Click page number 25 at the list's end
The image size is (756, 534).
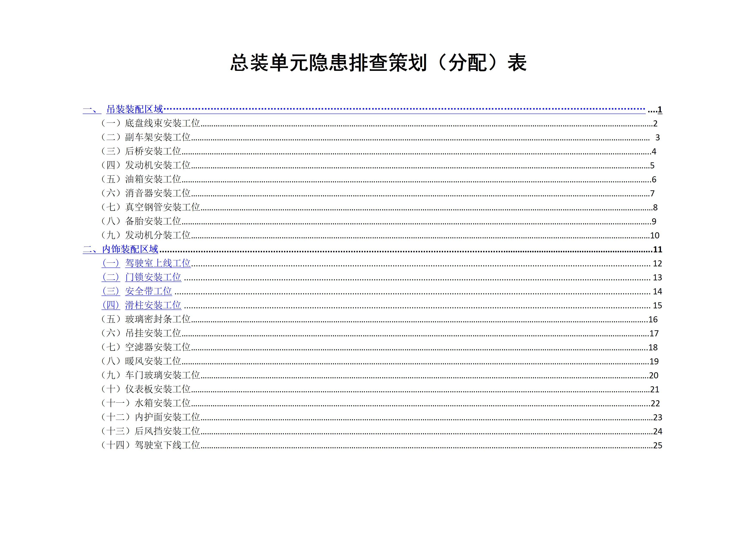click(658, 446)
